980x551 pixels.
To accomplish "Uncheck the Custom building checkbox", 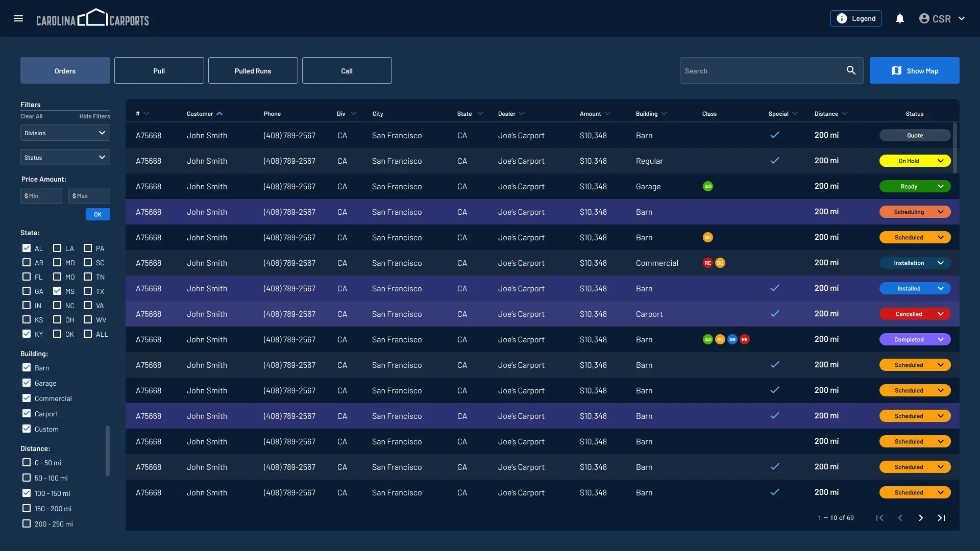I will [27, 429].
